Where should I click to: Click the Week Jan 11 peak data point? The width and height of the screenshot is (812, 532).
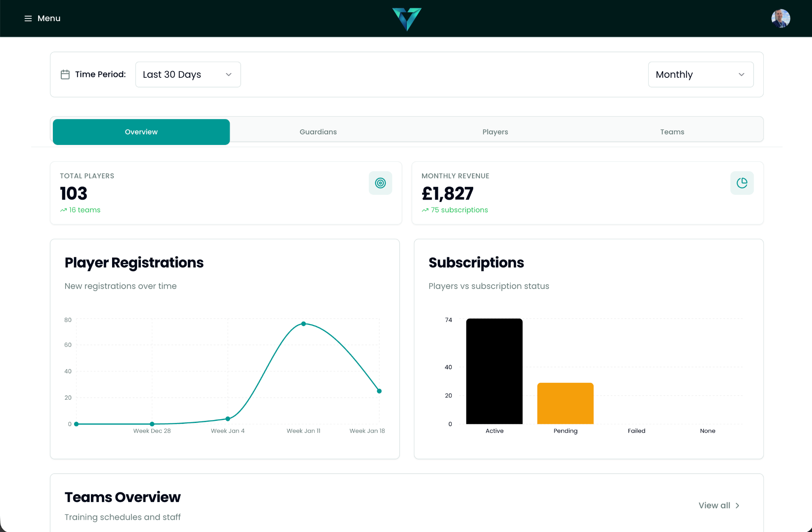(304, 324)
